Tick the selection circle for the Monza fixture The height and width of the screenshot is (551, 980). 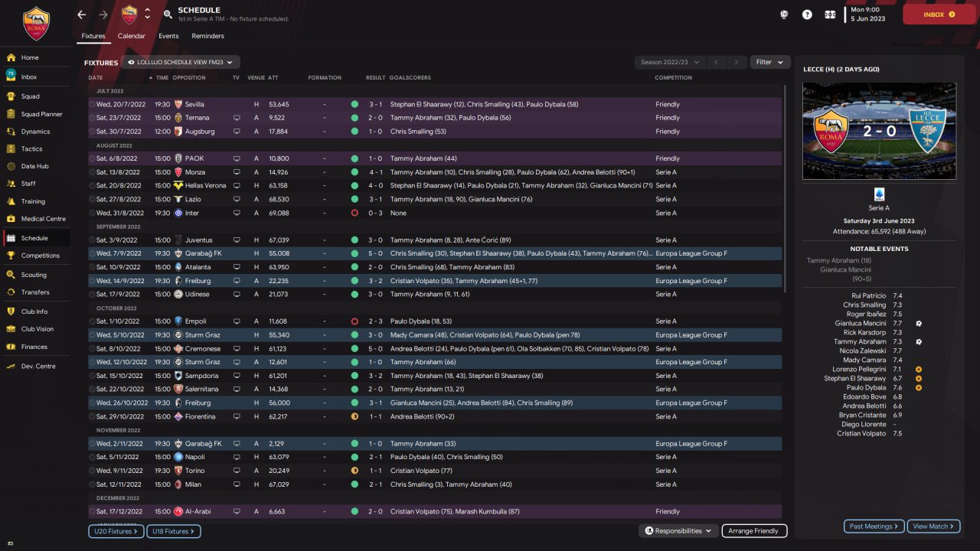pos(92,172)
